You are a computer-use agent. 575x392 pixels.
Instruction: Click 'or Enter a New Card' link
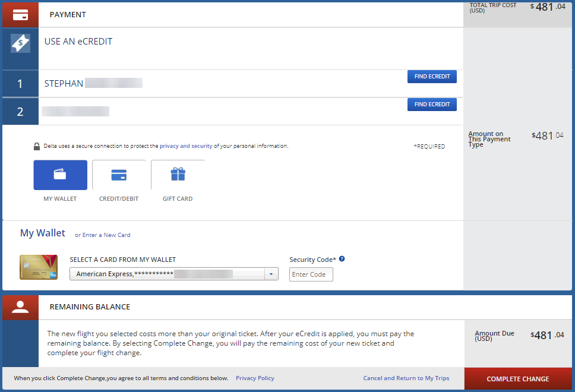click(102, 235)
